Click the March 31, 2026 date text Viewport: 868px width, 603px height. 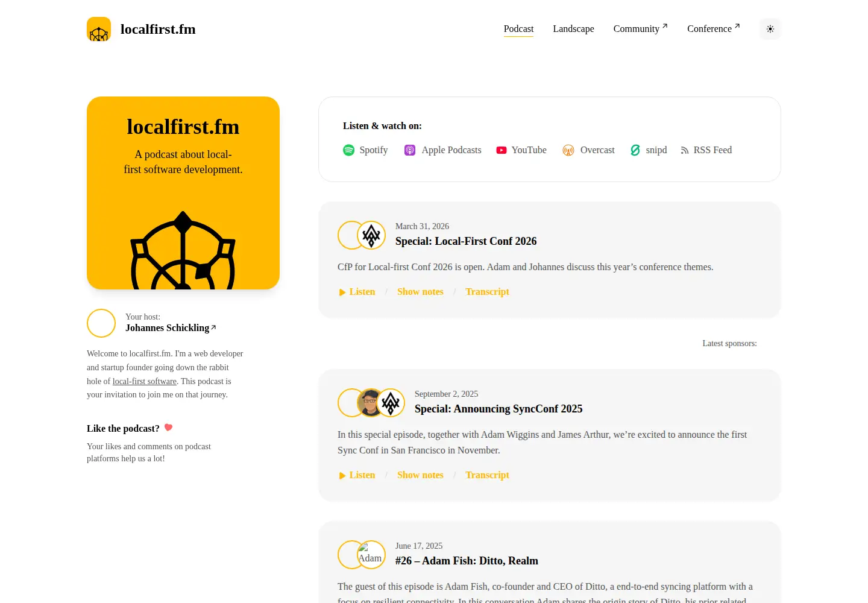pos(422,226)
